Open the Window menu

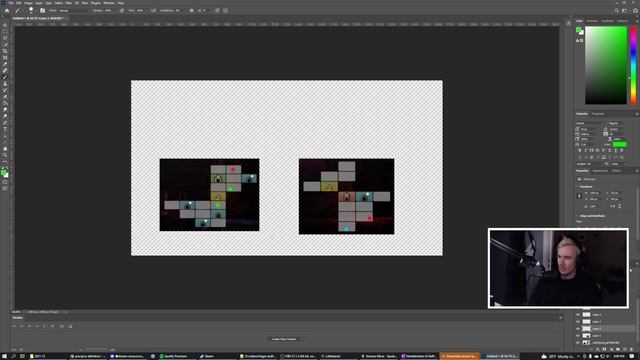(x=109, y=3)
